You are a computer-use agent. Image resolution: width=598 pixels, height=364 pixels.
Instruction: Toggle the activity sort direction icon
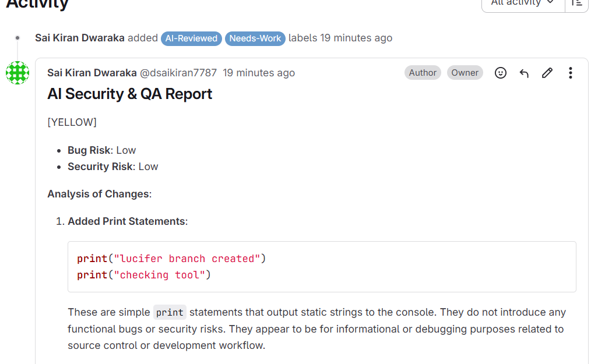click(x=576, y=3)
